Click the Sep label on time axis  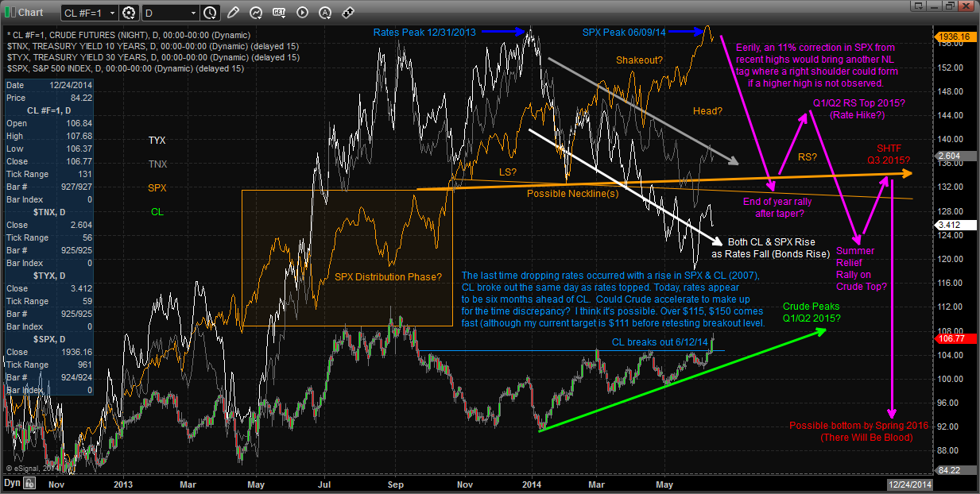(x=396, y=483)
